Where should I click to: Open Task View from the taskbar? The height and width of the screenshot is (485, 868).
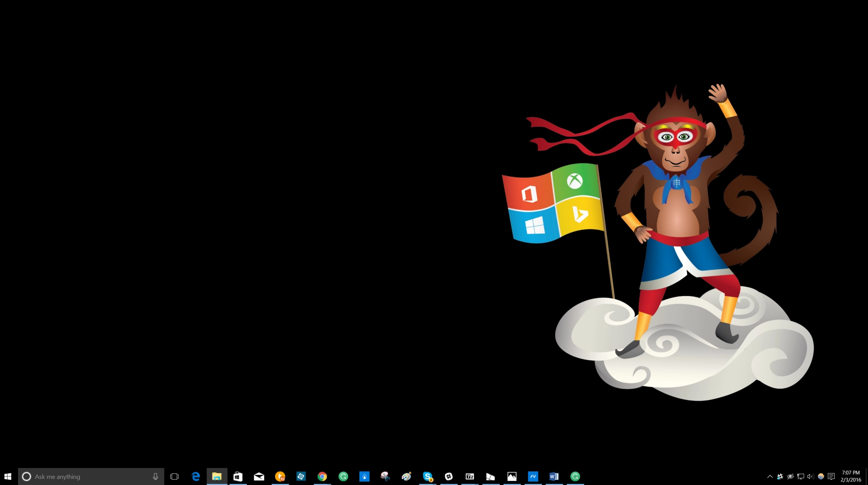coord(174,477)
